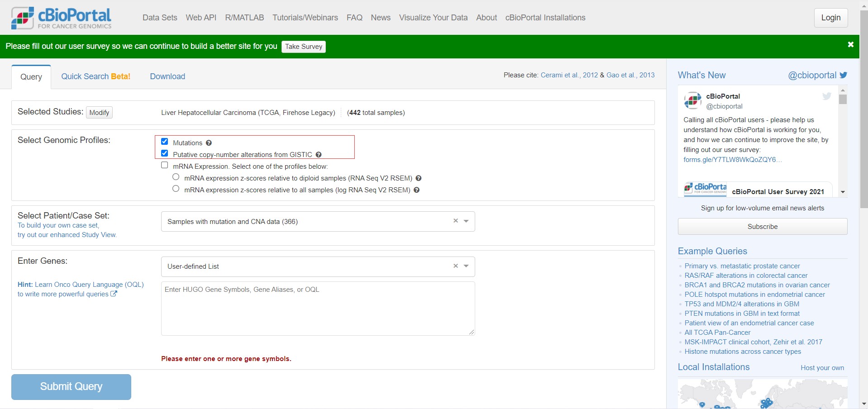Viewport: 868px width, 409px height.
Task: Open RAS/RAF alterations in colorectal cancer
Action: [x=746, y=276]
